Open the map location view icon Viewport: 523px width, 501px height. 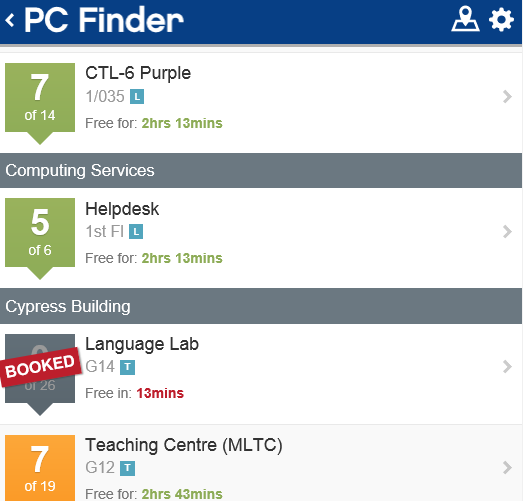click(465, 19)
